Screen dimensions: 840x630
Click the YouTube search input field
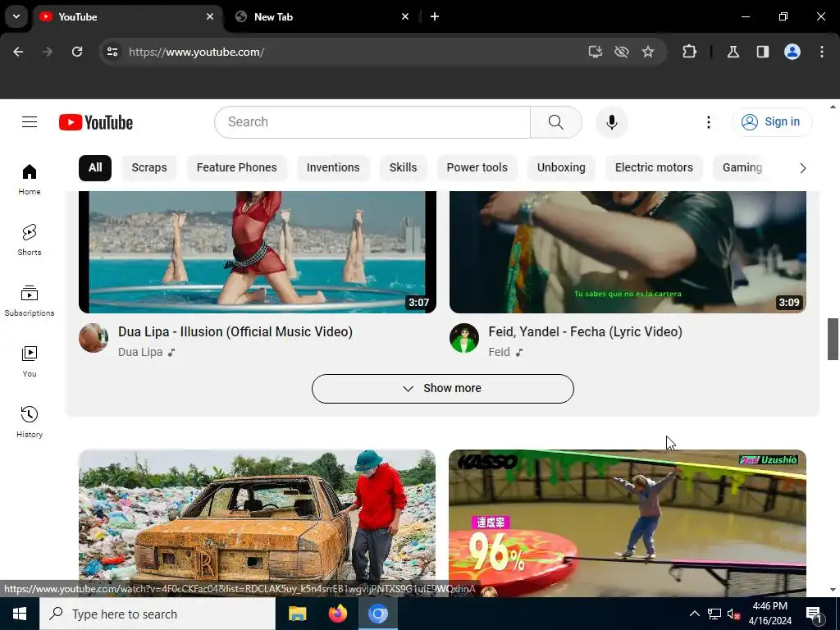pyautogui.click(x=372, y=122)
